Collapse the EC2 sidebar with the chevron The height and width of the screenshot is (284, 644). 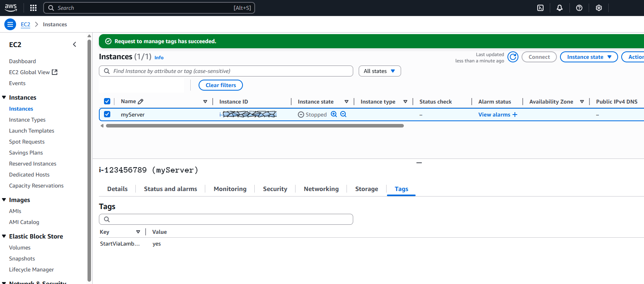pyautogui.click(x=75, y=45)
